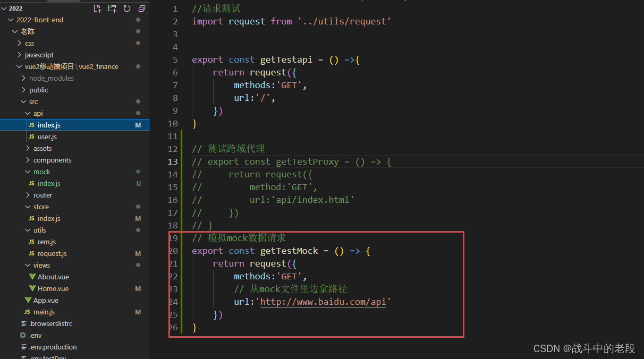Click the baidu.com URL on line 24
The image size is (644, 359).
coord(323,302)
